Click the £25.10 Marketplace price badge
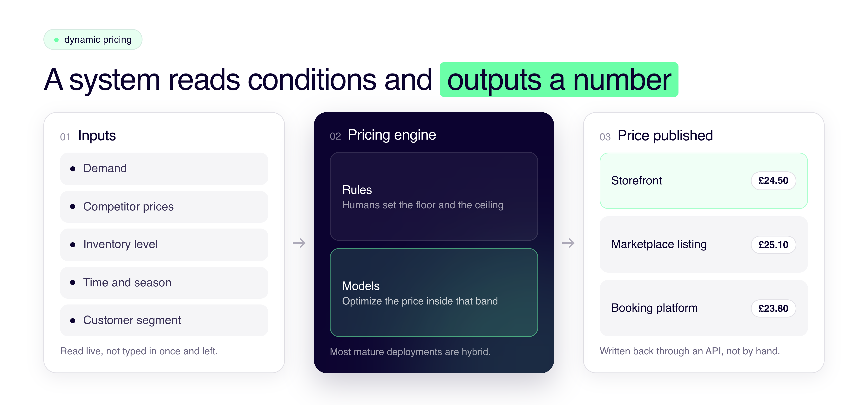 click(x=773, y=245)
